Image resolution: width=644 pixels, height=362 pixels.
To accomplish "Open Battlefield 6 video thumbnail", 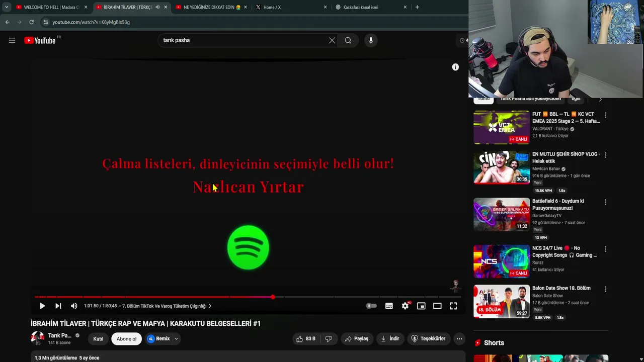I will click(502, 214).
